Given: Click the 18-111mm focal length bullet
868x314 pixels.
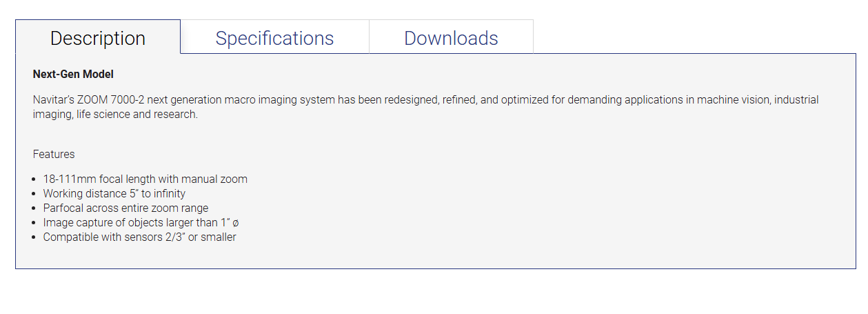Looking at the screenshot, I should (145, 179).
